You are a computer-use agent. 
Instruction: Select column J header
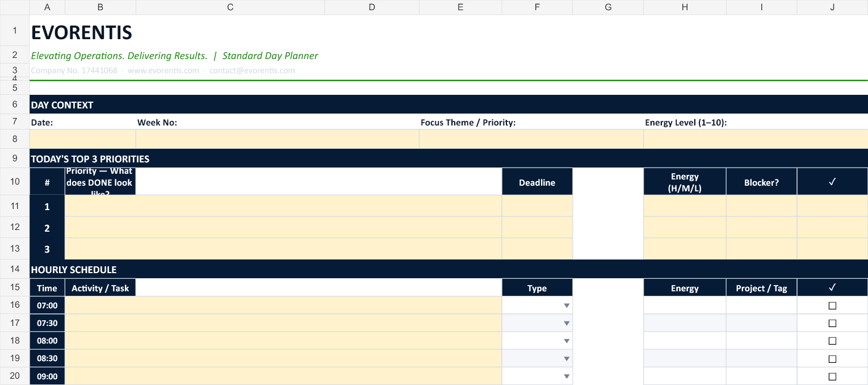click(x=832, y=7)
